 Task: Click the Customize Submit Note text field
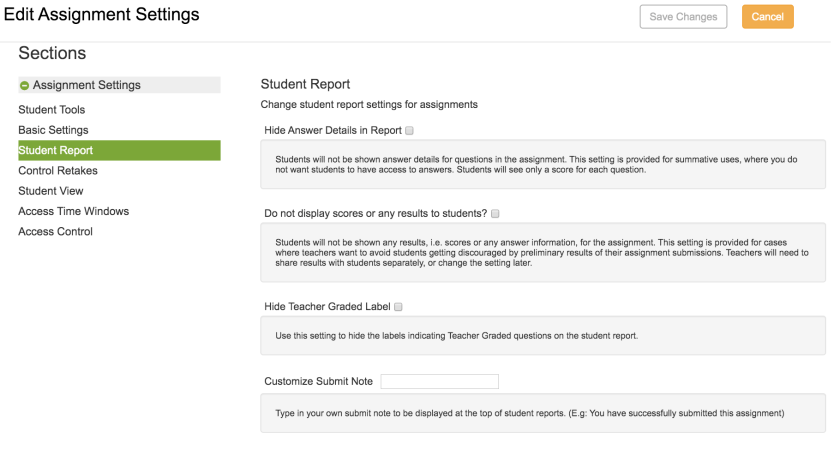pos(439,381)
